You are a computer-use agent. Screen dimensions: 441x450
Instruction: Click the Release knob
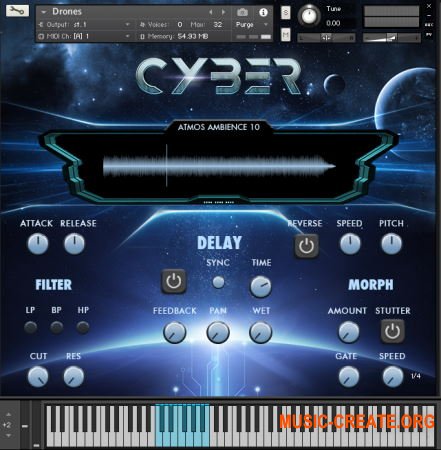point(74,244)
